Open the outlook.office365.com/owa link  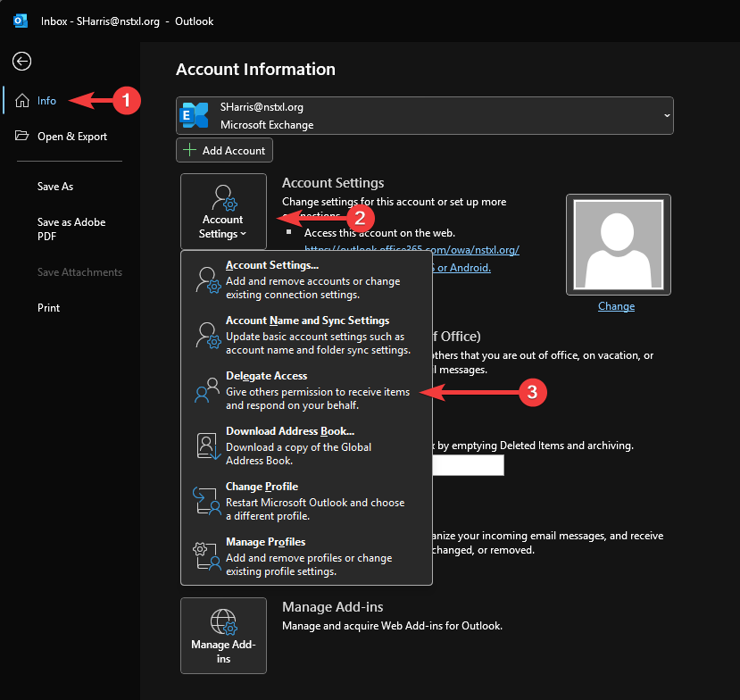[x=412, y=250]
